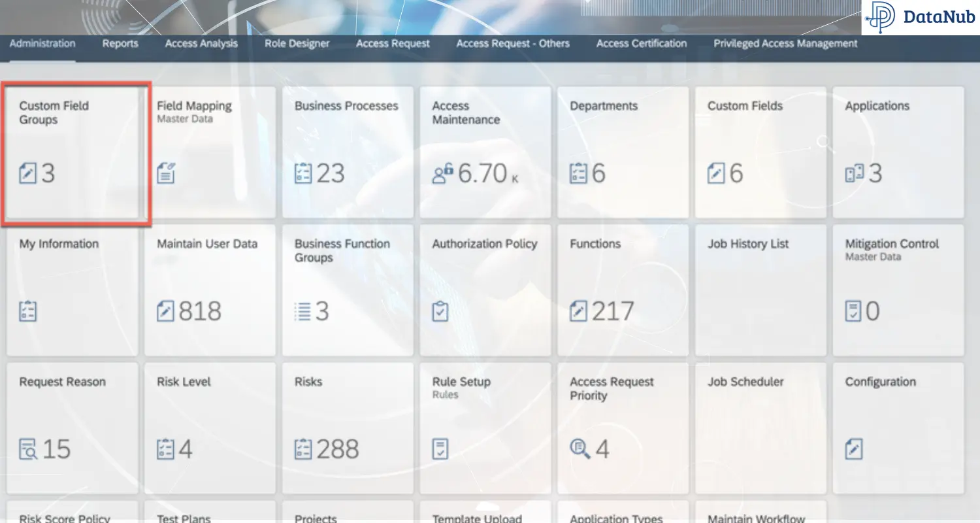Open the Access Analysis tab
This screenshot has width=980, height=523.
201,44
